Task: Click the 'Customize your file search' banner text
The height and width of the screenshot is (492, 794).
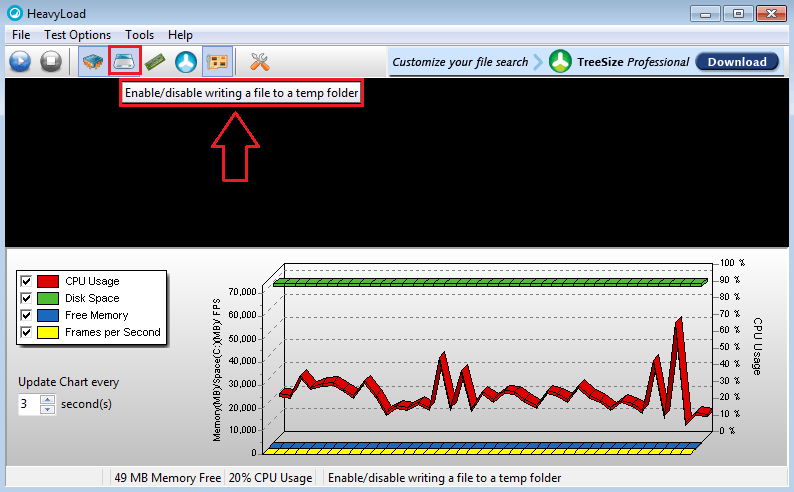Action: click(460, 62)
